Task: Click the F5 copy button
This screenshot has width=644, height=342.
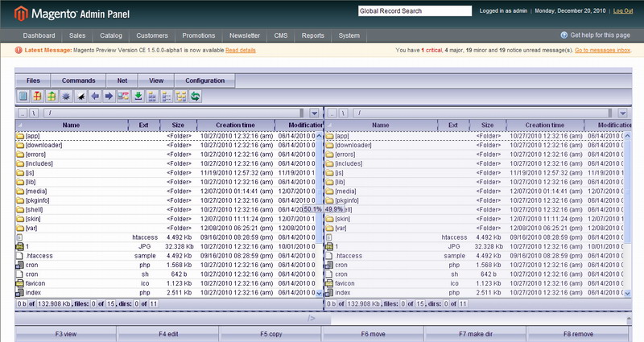Action: click(x=271, y=334)
